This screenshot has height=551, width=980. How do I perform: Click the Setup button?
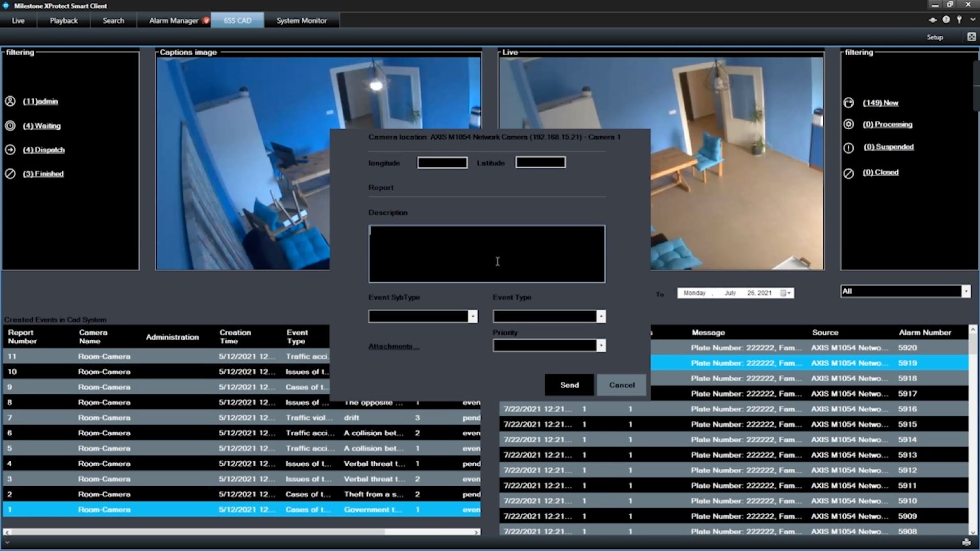click(x=935, y=37)
